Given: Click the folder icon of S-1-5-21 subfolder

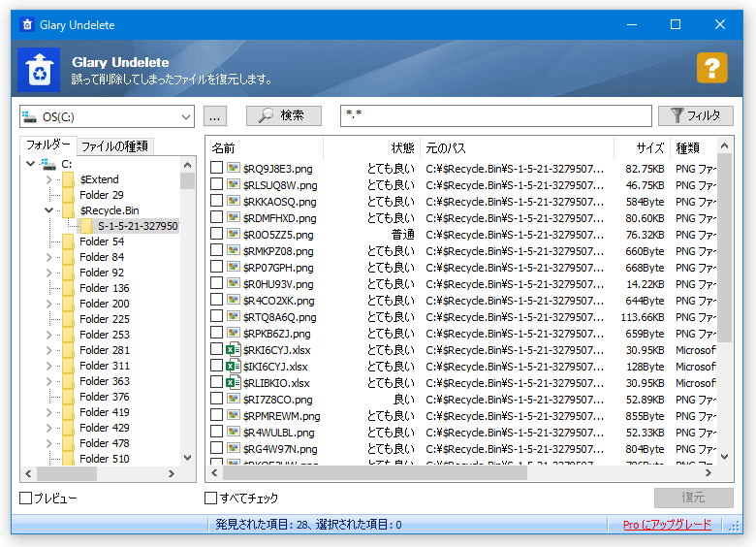Looking at the screenshot, I should point(87,226).
